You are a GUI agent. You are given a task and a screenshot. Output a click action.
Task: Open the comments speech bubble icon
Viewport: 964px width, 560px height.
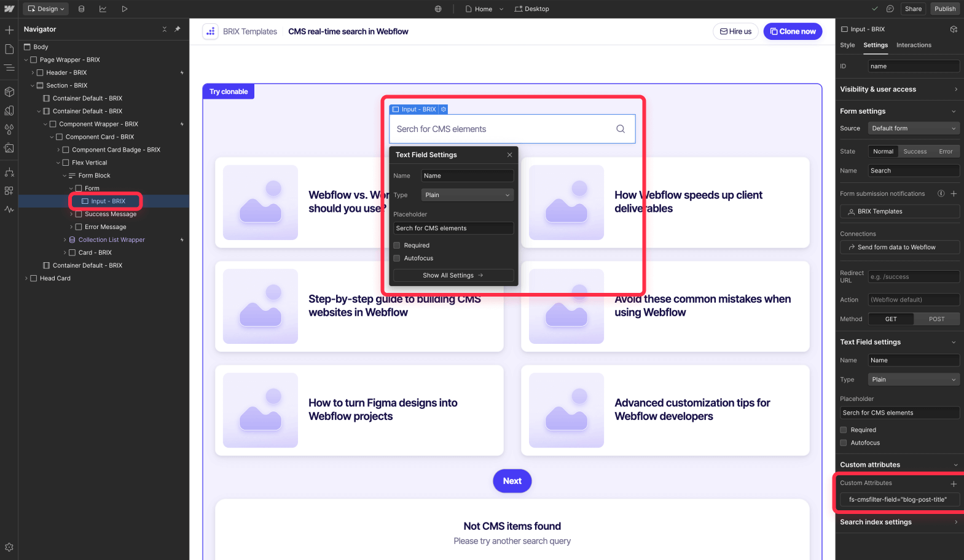coord(890,9)
